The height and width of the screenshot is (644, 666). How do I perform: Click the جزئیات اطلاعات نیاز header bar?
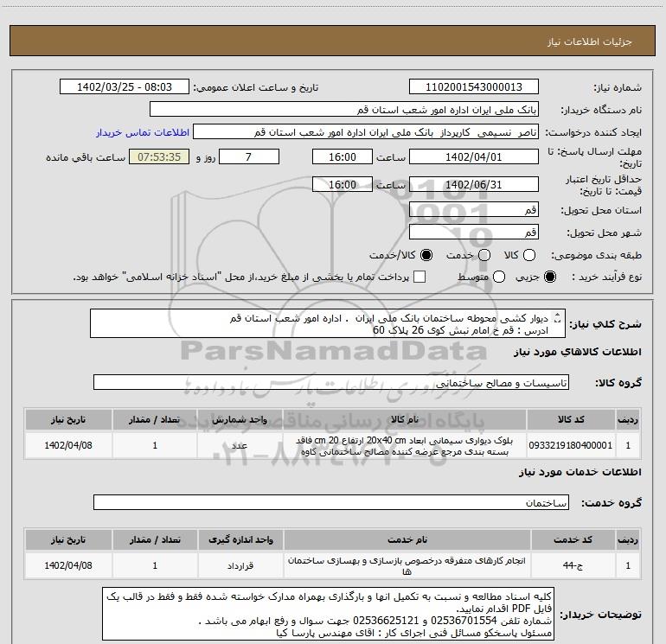[333, 41]
